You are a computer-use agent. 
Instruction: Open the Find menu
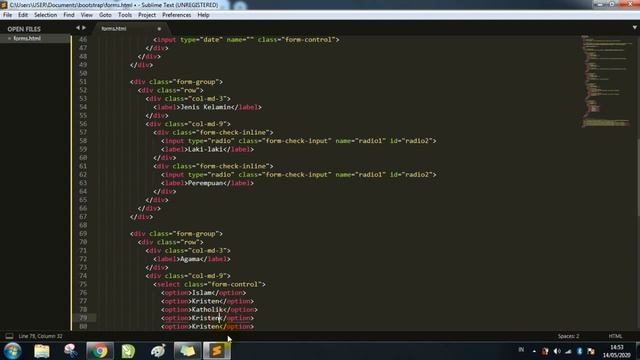pos(69,15)
